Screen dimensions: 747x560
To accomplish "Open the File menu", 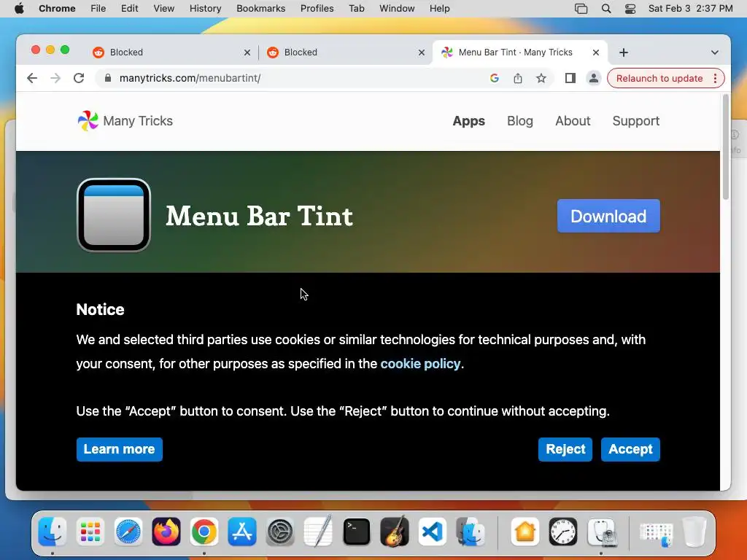I will click(98, 9).
